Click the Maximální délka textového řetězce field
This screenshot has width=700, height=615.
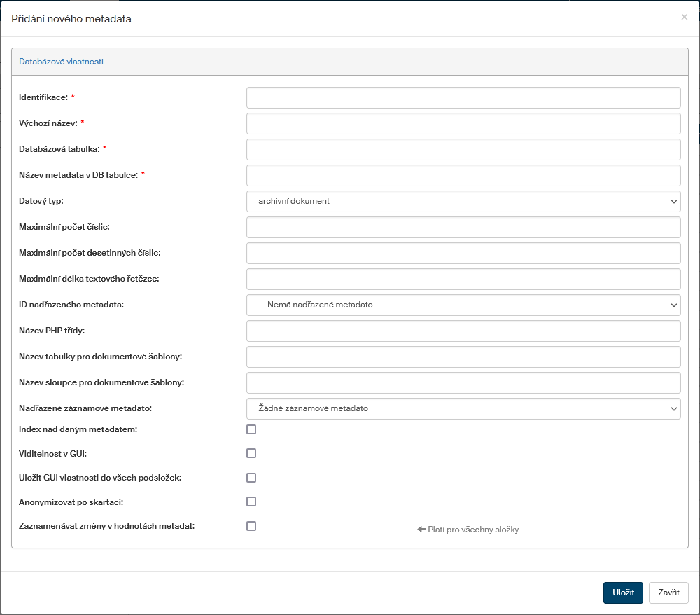pos(463,279)
